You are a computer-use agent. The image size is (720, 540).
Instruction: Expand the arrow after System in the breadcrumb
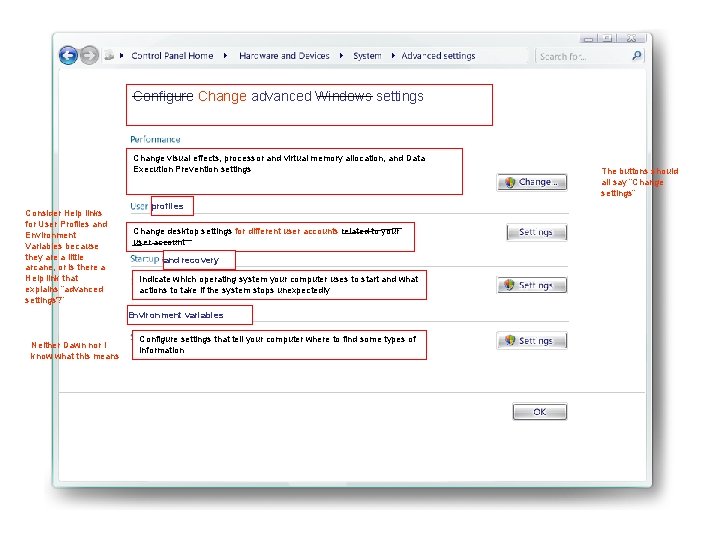[393, 56]
